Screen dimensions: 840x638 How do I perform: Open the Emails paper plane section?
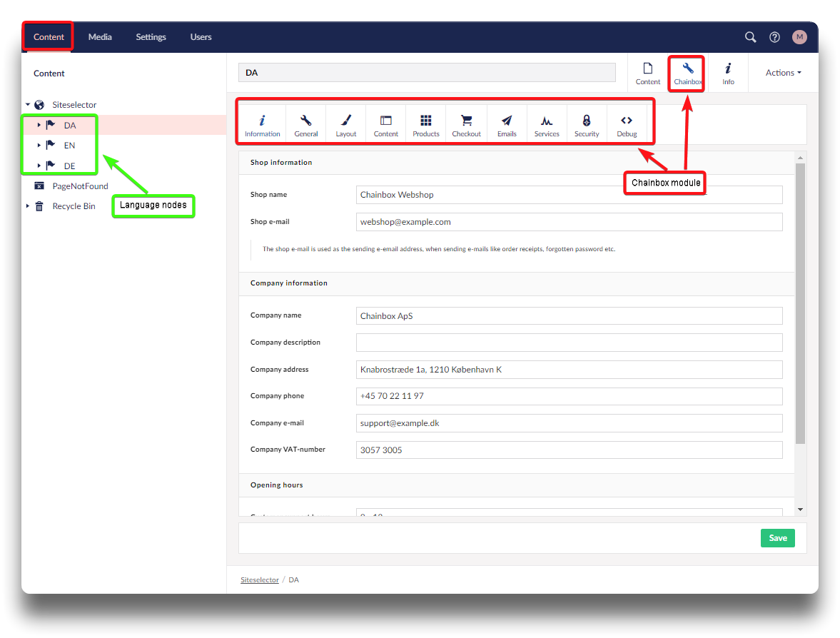coord(507,126)
